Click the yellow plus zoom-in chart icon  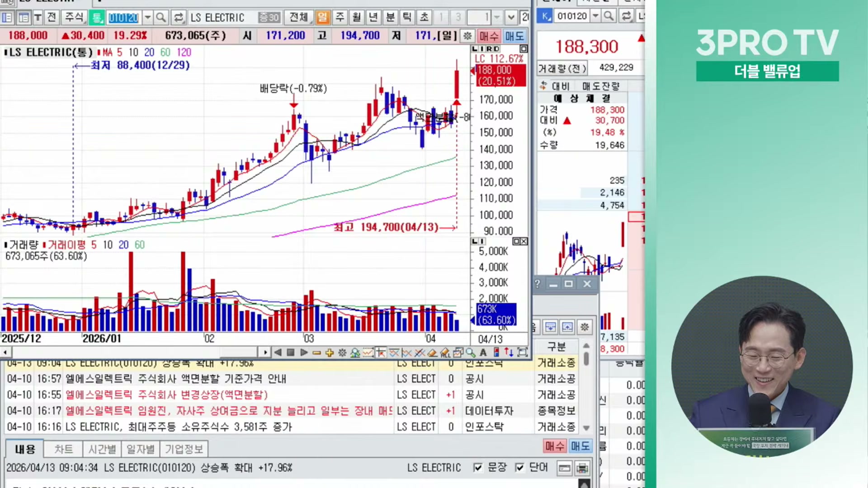(329, 352)
